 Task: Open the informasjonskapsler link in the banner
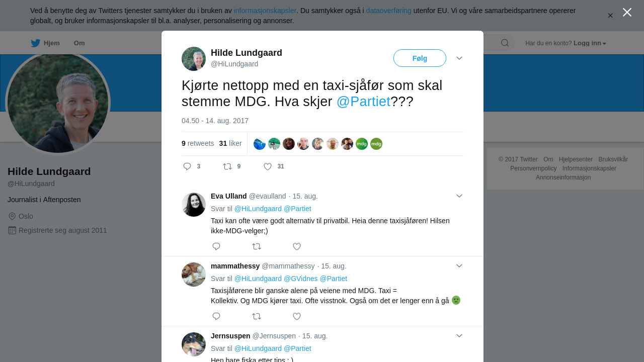click(265, 11)
